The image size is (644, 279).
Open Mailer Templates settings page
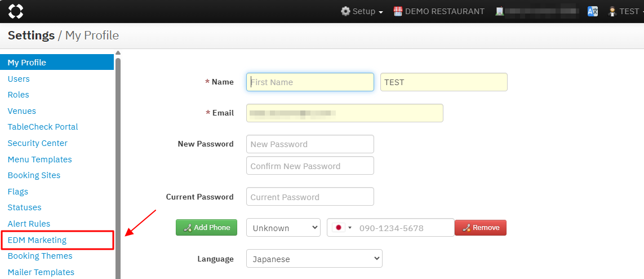coord(41,272)
